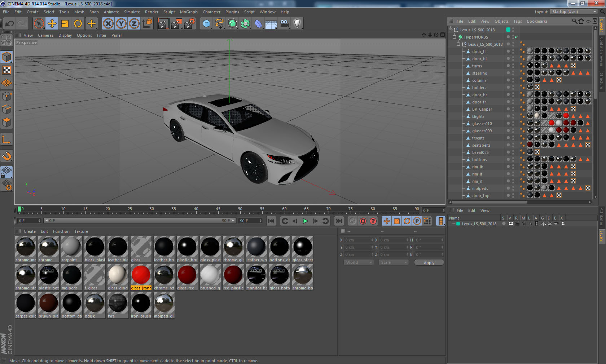Select the glass_iranq red material

[141, 277]
